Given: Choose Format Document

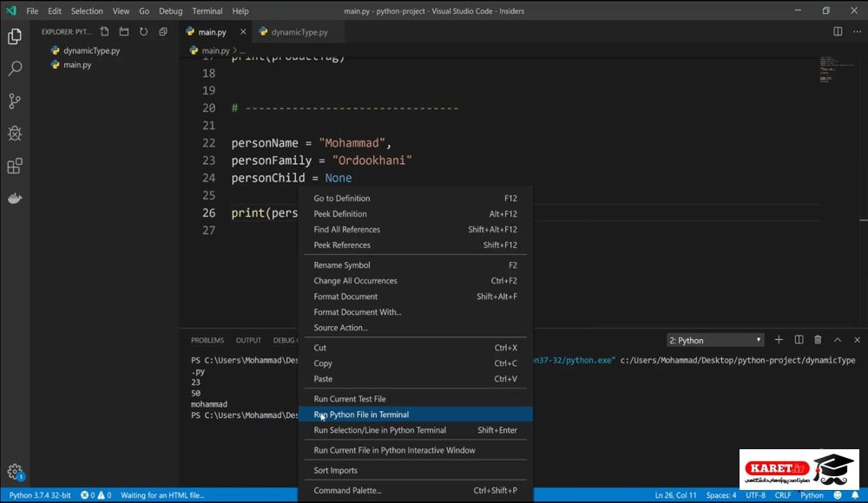Looking at the screenshot, I should pos(415,296).
